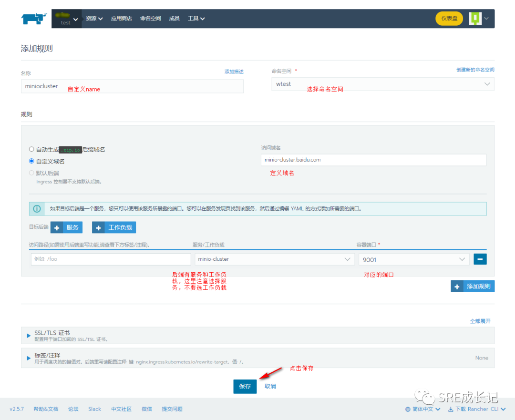515x420 pixels.
Task: Click the 添加描述 link
Action: point(234,72)
